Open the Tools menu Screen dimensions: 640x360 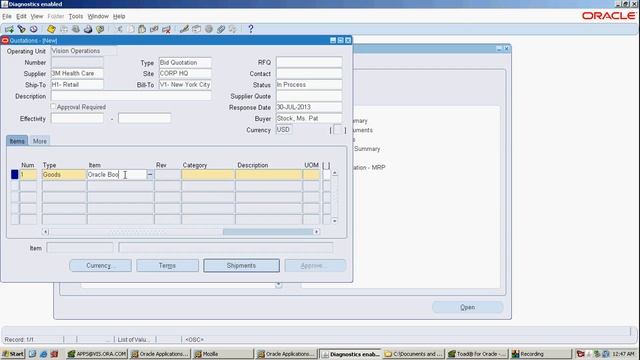tap(76, 16)
